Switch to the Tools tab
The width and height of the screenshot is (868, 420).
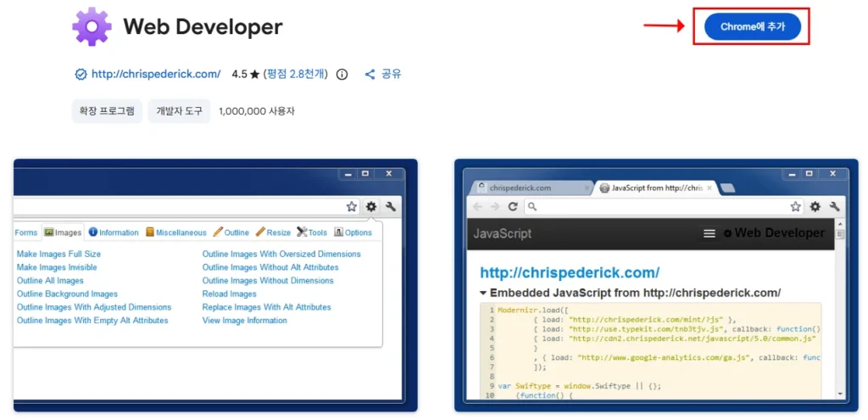click(312, 232)
